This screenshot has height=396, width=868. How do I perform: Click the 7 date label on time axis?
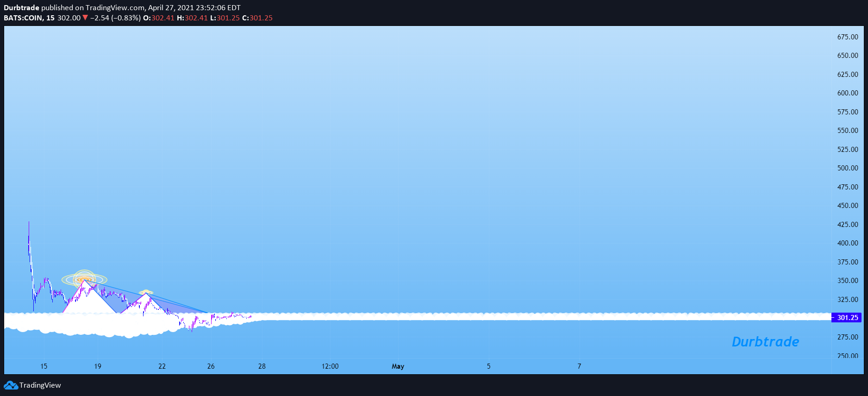(x=579, y=366)
